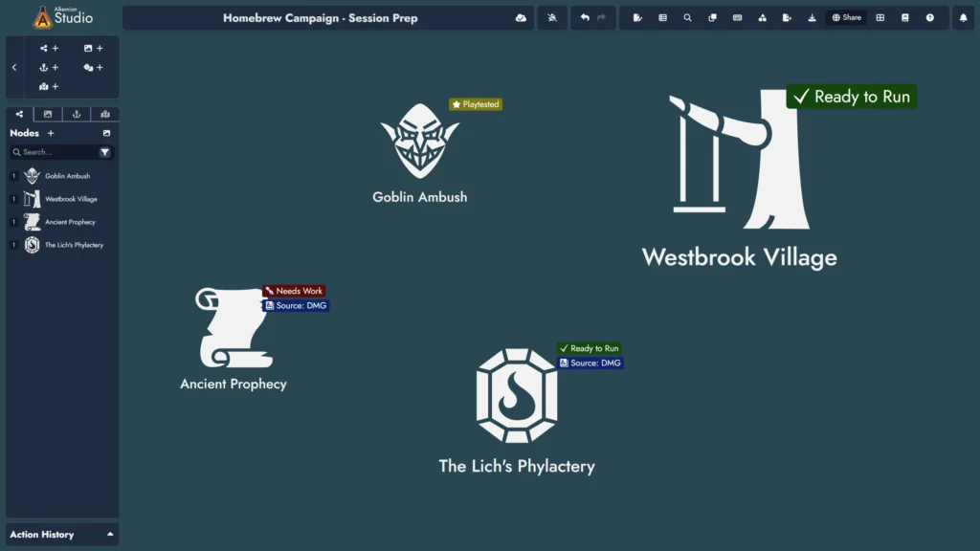This screenshot has height=551, width=980.
Task: Collapse the sidebar with left chevron
Action: [x=14, y=67]
